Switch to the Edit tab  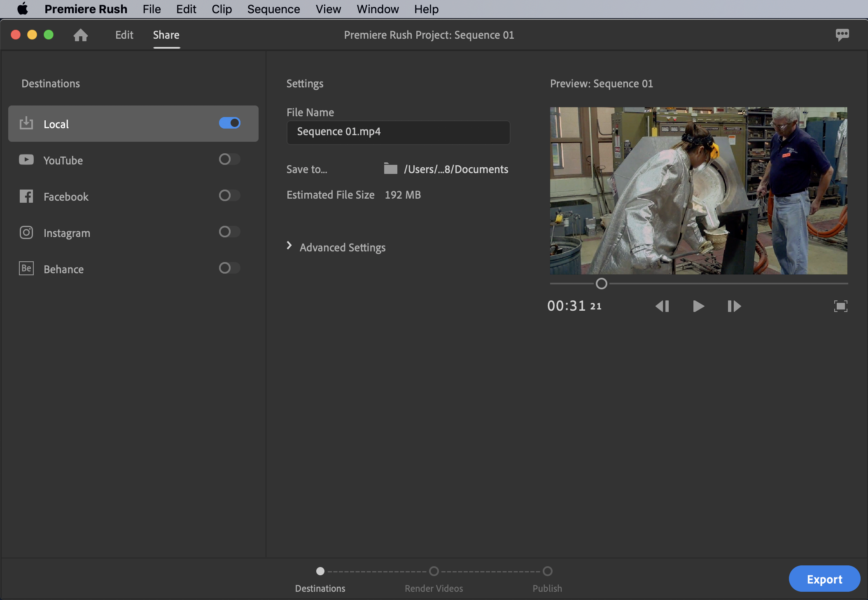tap(124, 34)
